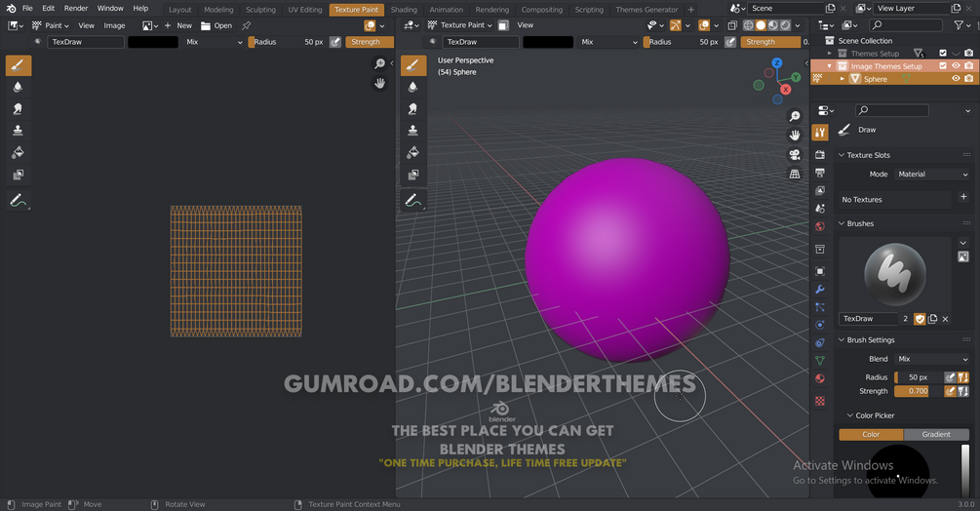Select the Annotate tool in image editor
Viewport: 980px width, 511px height.
pyautogui.click(x=19, y=201)
